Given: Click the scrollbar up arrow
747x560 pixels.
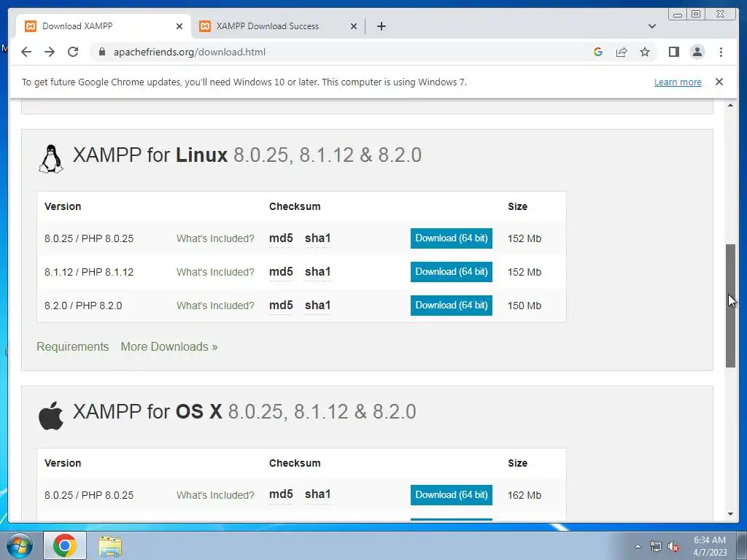Looking at the screenshot, I should [730, 105].
